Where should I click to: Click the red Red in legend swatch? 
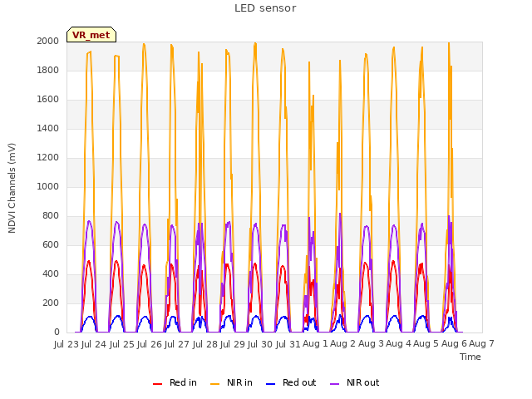[x=157, y=384]
